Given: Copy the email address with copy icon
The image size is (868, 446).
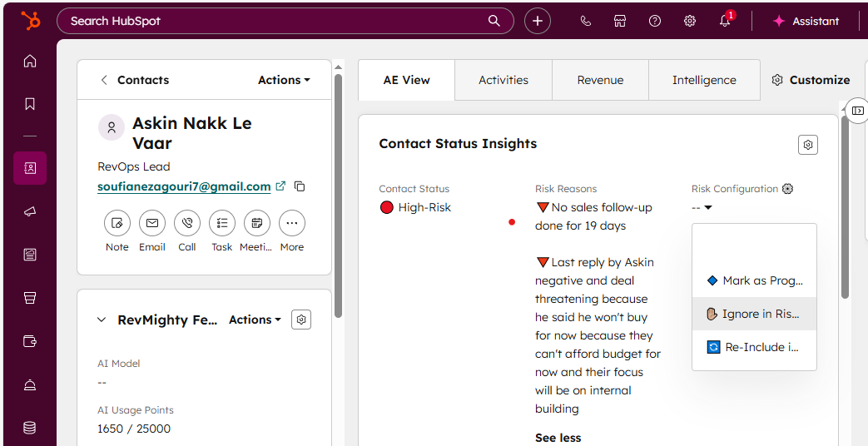Looking at the screenshot, I should click(x=300, y=186).
